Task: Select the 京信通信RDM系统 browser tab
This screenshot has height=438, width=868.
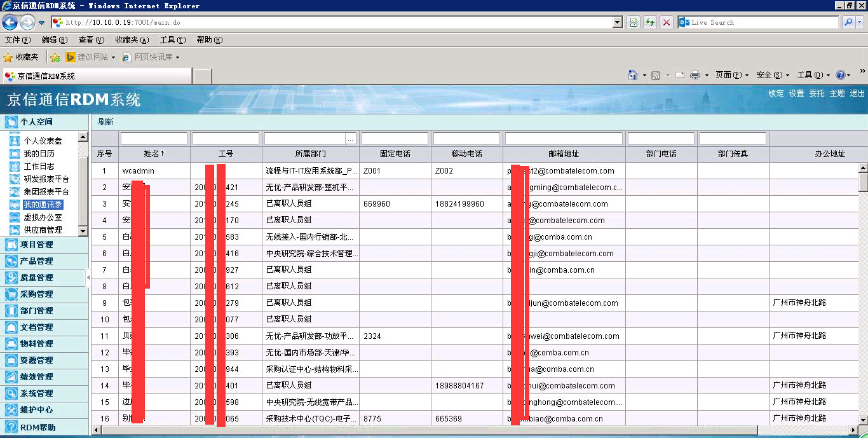Action: [96, 76]
